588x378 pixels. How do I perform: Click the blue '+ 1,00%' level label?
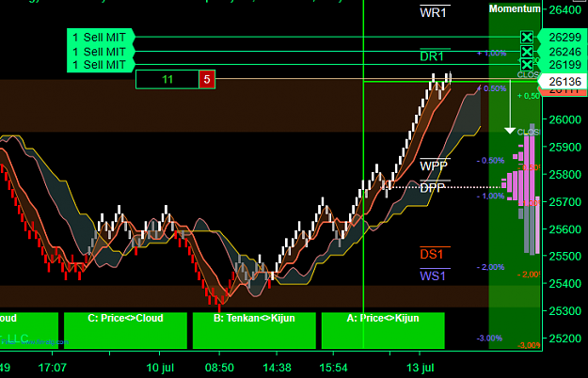pyautogui.click(x=492, y=54)
